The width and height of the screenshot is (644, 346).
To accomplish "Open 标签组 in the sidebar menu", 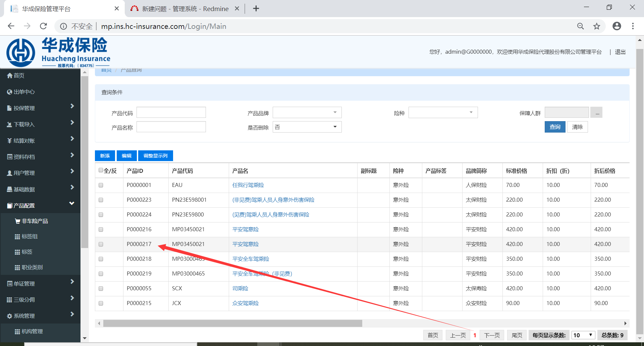I will 30,237.
